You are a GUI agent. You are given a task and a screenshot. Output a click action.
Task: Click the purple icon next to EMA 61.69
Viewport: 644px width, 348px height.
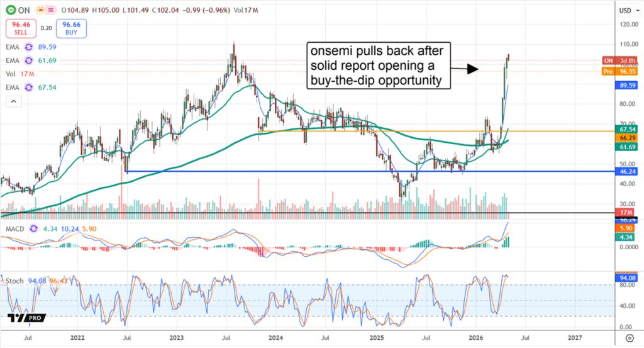[x=29, y=60]
